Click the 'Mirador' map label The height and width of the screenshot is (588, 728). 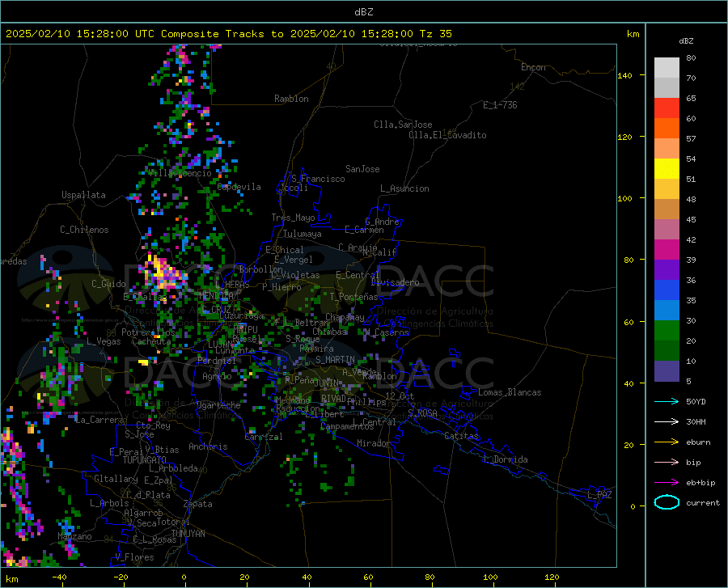click(x=374, y=443)
